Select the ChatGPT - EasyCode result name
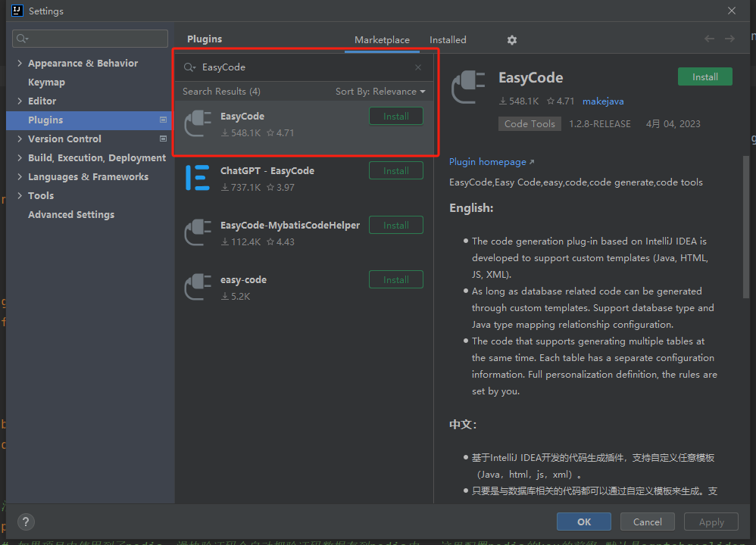 267,170
